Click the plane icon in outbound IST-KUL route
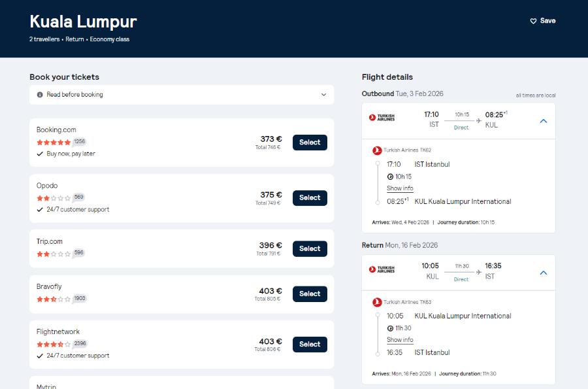The height and width of the screenshot is (389, 588). [x=478, y=120]
